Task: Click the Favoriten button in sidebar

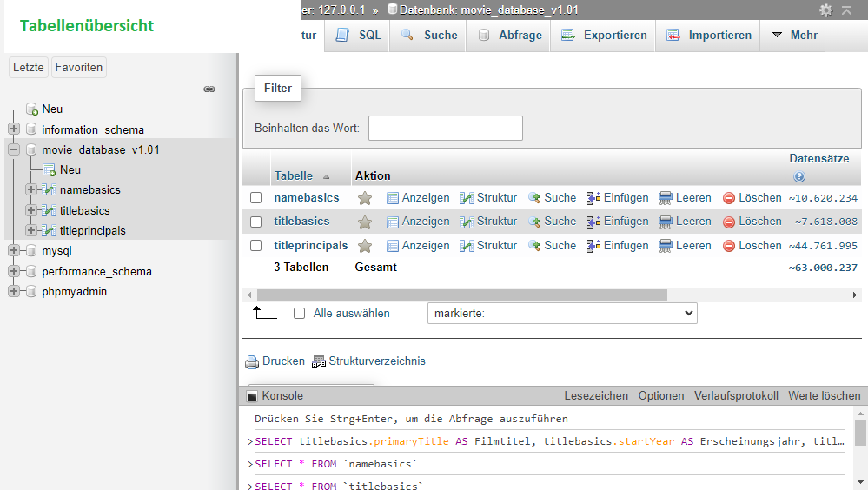Action: pos(79,67)
